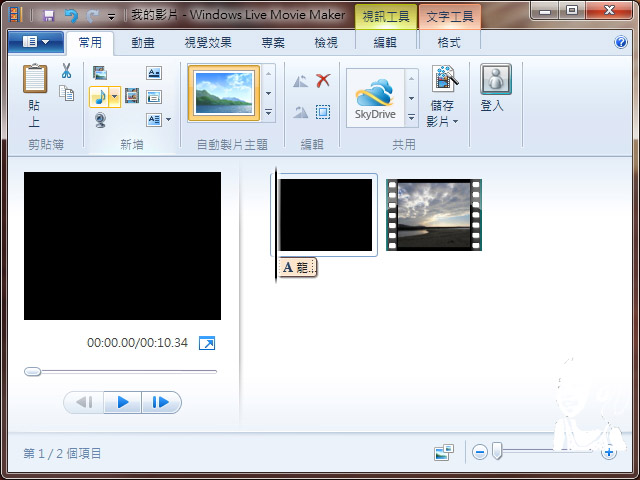Click the Add videos and photos icon
The image size is (640, 480).
point(100,73)
